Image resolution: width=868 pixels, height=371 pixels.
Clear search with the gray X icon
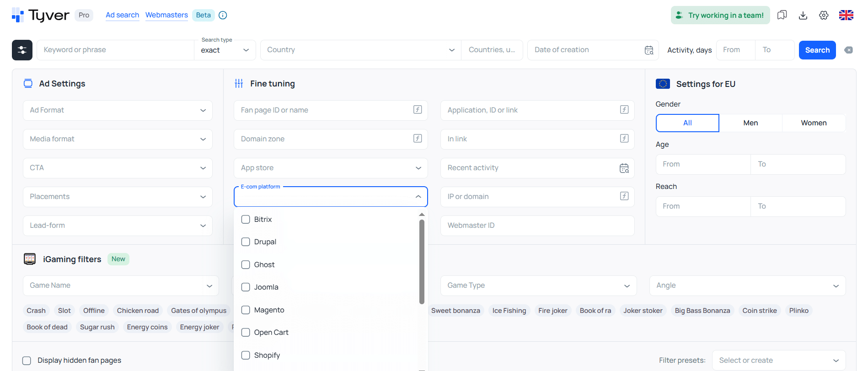click(x=848, y=50)
